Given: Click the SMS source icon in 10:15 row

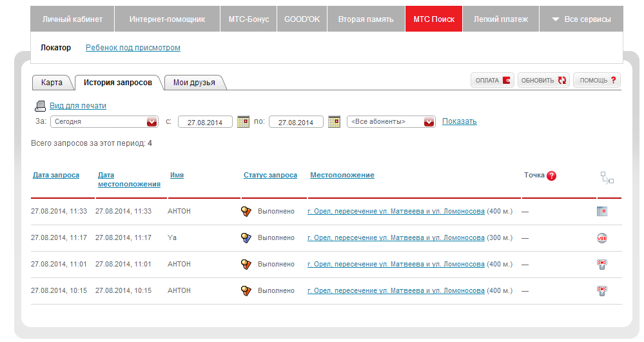Looking at the screenshot, I should [x=602, y=291].
